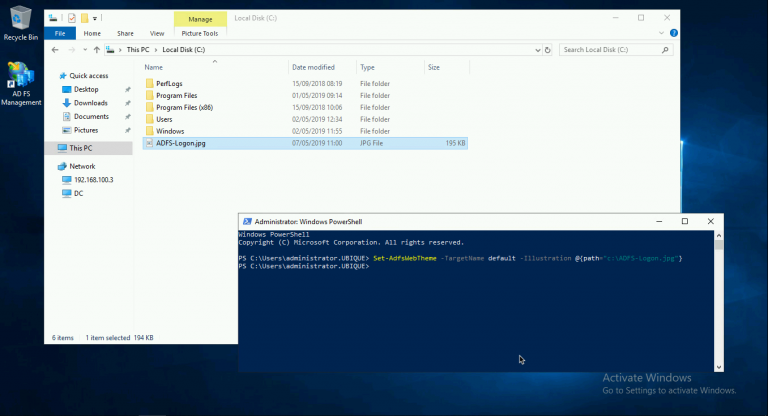
Task: Refresh the Local Disk (C:) folder view
Action: click(x=548, y=50)
